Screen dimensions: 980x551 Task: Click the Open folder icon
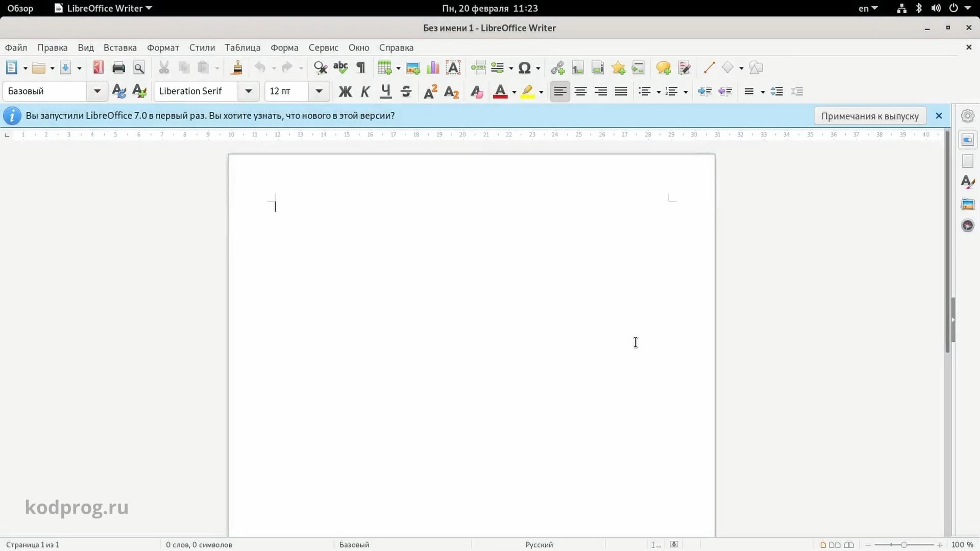(x=39, y=68)
